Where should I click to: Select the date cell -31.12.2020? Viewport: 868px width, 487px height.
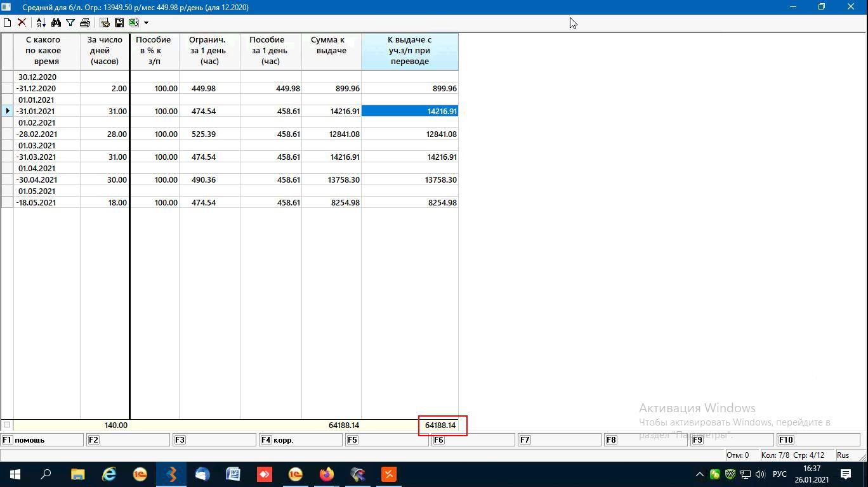[47, 88]
